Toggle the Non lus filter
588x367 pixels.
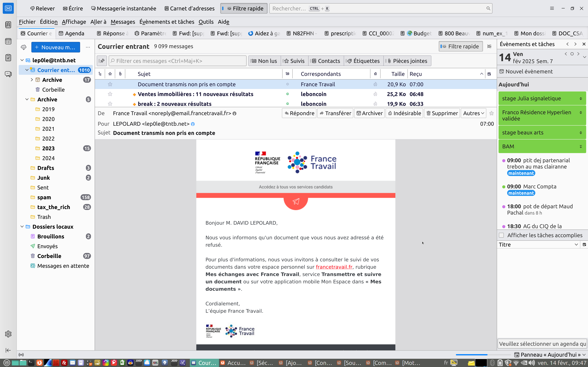click(264, 61)
